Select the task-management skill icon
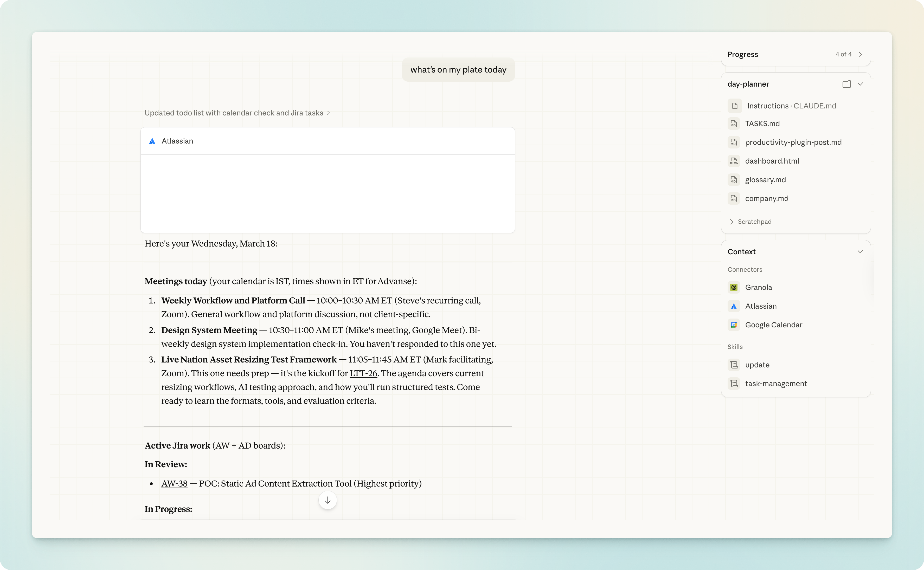The width and height of the screenshot is (924, 570). [734, 383]
